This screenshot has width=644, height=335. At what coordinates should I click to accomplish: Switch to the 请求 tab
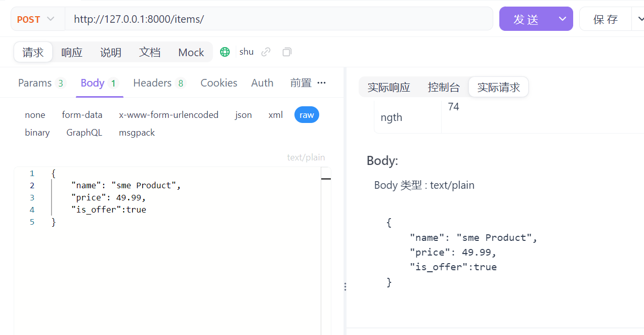click(x=33, y=52)
